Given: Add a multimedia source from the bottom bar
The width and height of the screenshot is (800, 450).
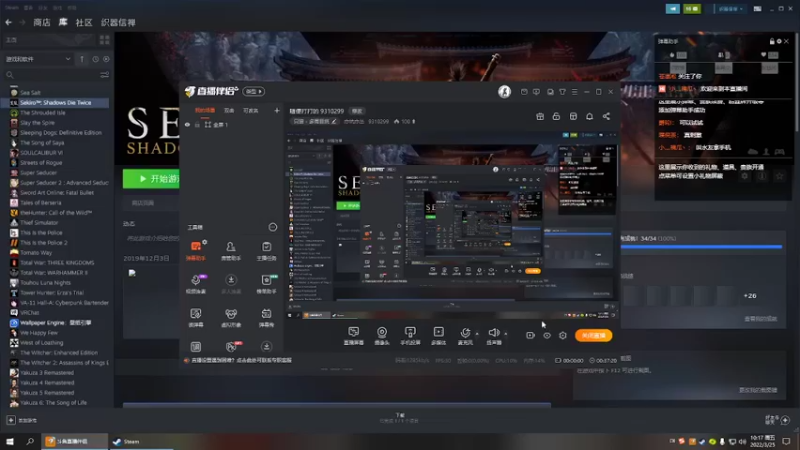Looking at the screenshot, I should (438, 336).
